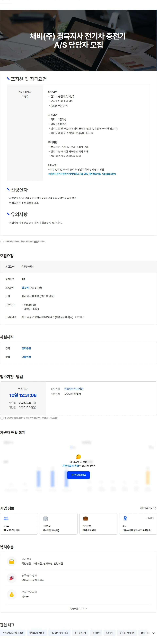Image resolution: width=157 pixels, height=644 pixels.
Task: Click the 연금·보험 benefits icon
Action: [x=11, y=561]
